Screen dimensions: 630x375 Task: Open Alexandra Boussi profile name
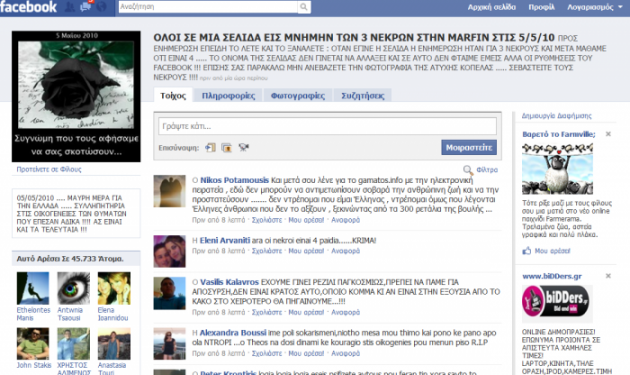coord(233,333)
